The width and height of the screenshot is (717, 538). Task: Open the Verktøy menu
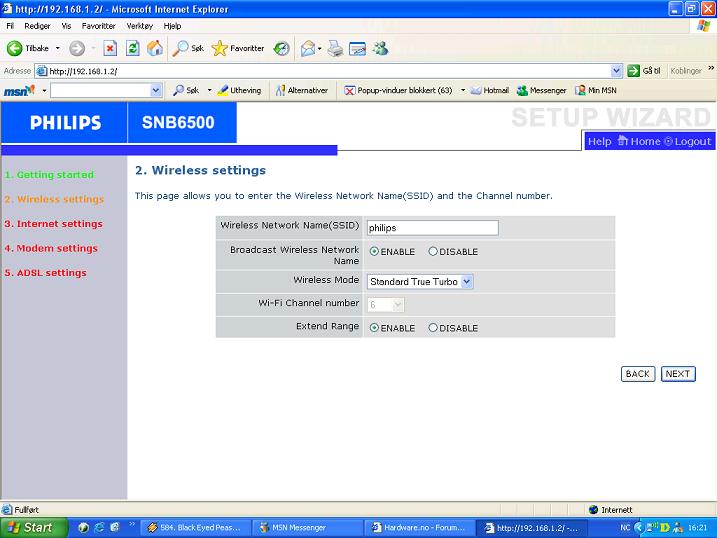(140, 26)
